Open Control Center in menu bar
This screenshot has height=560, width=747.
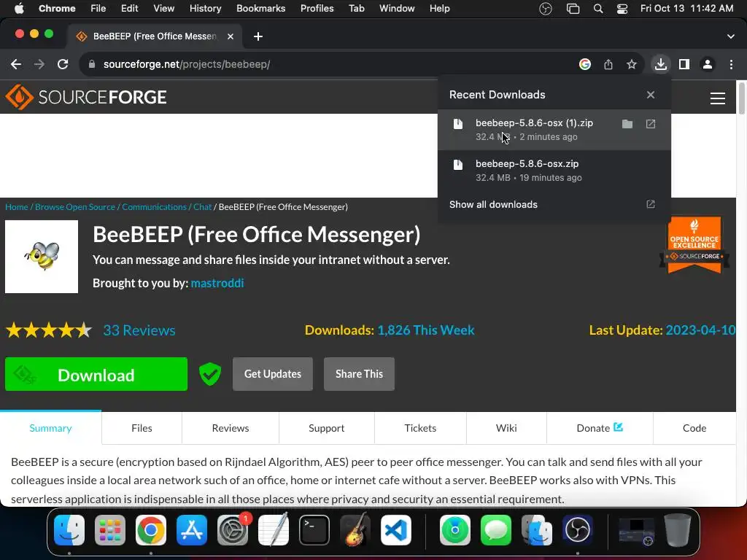click(x=622, y=9)
